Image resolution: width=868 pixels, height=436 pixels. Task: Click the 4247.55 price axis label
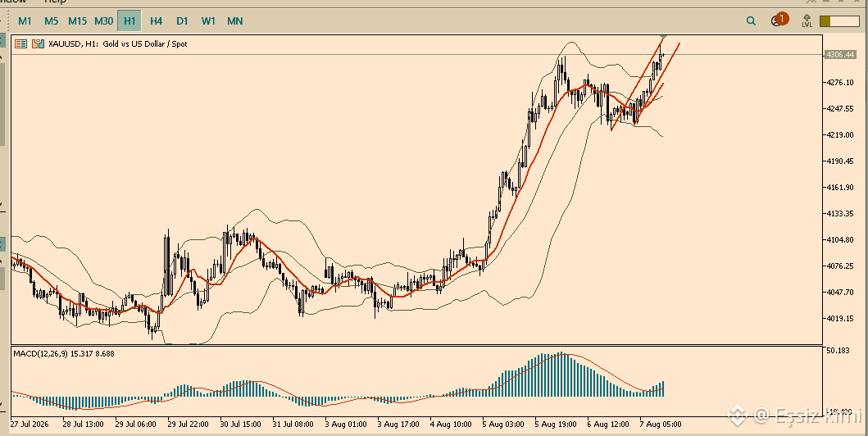tap(840, 108)
